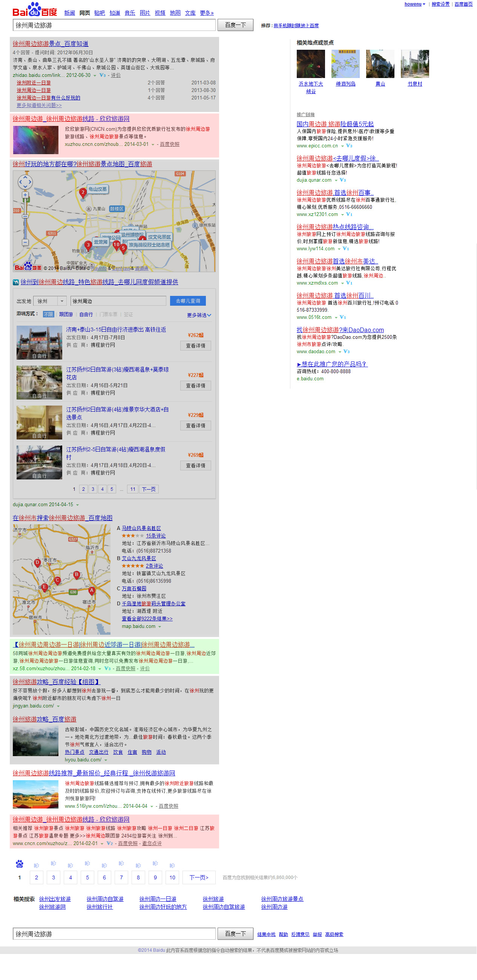The width and height of the screenshot is (477, 980).
Task: Click paw icon above page 1
Action: (19, 864)
